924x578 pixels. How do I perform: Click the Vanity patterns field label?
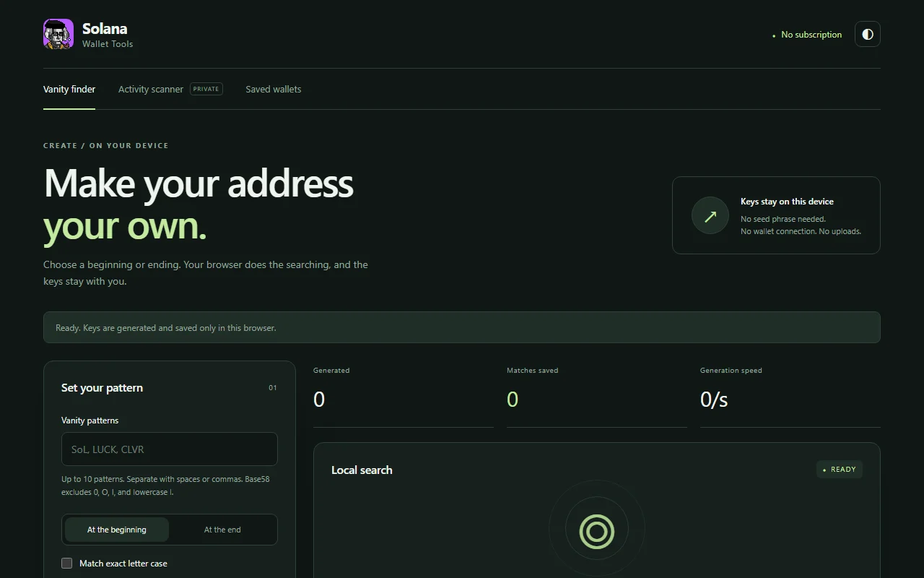click(90, 420)
